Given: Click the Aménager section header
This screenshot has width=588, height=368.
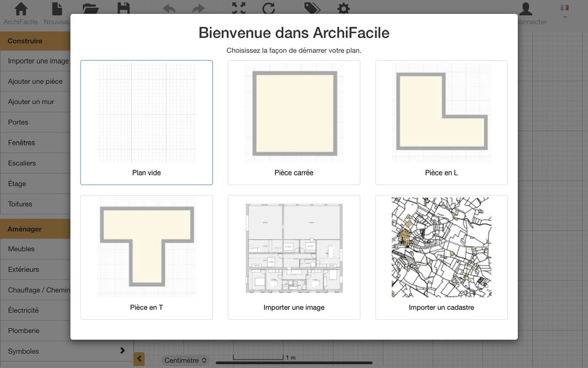Looking at the screenshot, I should [35, 229].
